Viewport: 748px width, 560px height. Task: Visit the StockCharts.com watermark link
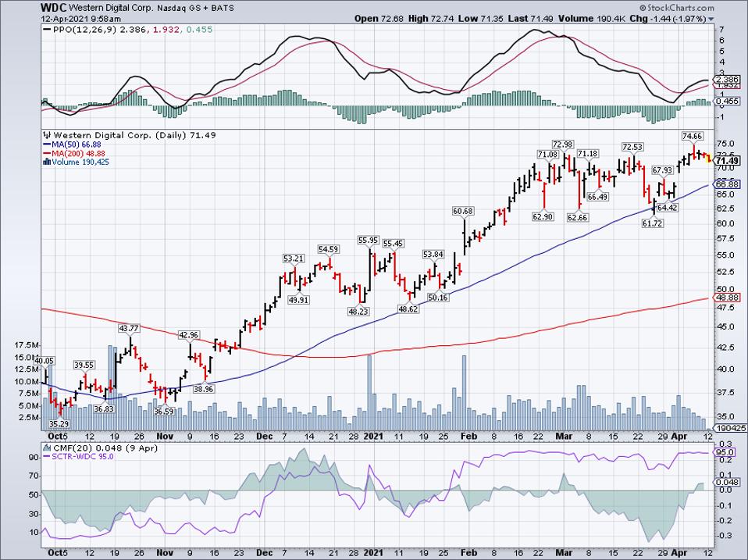[676, 7]
